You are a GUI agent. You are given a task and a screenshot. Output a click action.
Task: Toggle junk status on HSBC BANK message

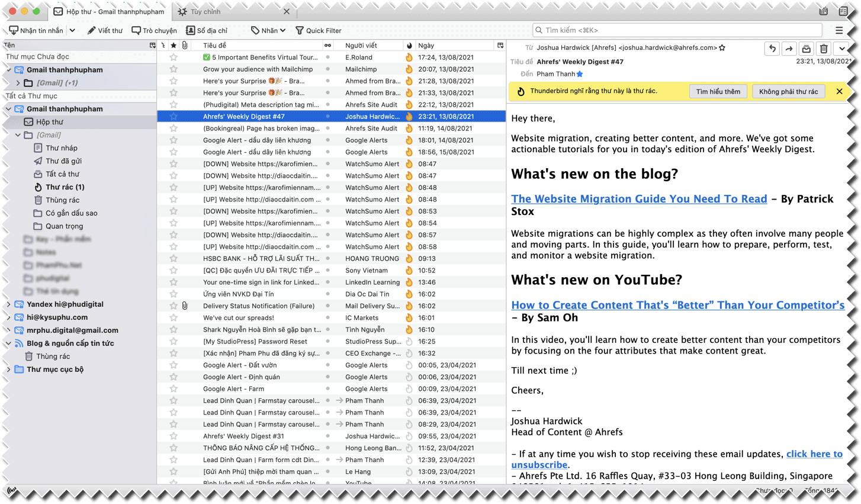pyautogui.click(x=409, y=259)
